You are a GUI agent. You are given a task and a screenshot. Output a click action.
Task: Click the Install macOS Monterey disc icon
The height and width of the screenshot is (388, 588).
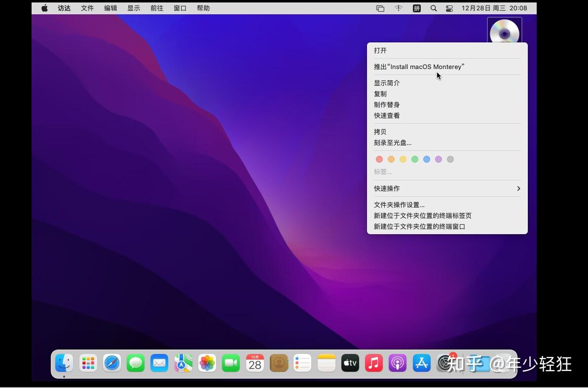(x=504, y=31)
